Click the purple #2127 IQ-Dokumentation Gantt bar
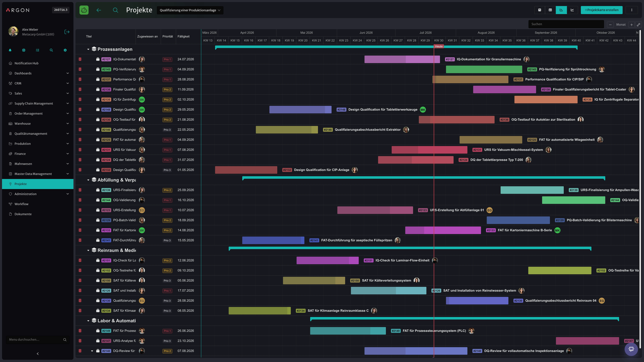644x362 pixels. 402,59
